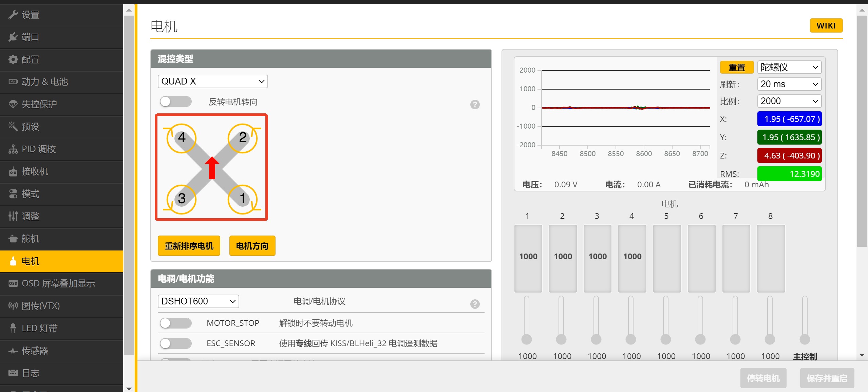Click the plug icon beside 端口
This screenshot has width=868, height=392.
point(13,37)
